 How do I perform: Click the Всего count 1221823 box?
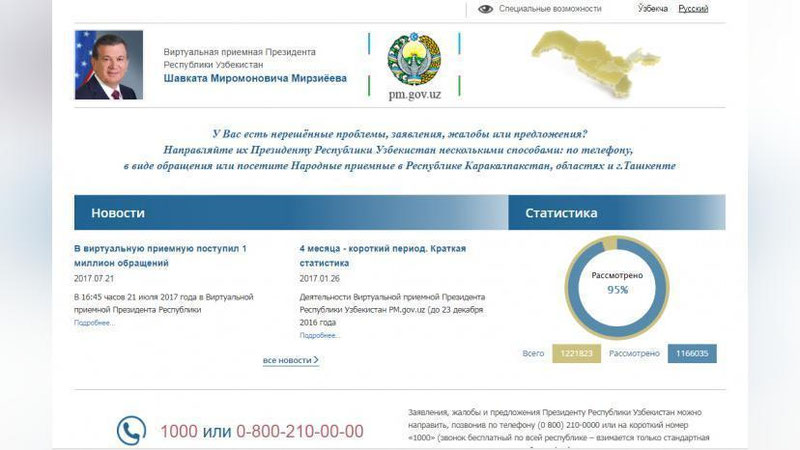click(x=577, y=354)
